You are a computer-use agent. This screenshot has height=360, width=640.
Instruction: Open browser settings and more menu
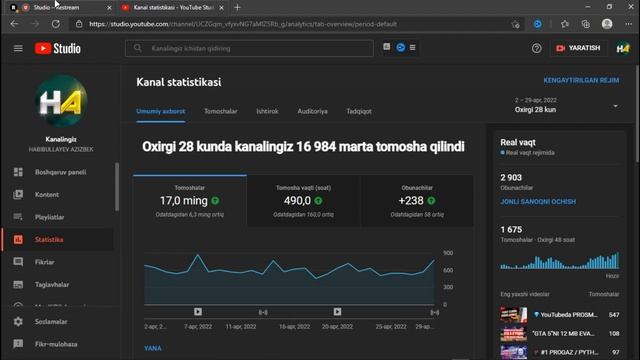[x=628, y=24]
